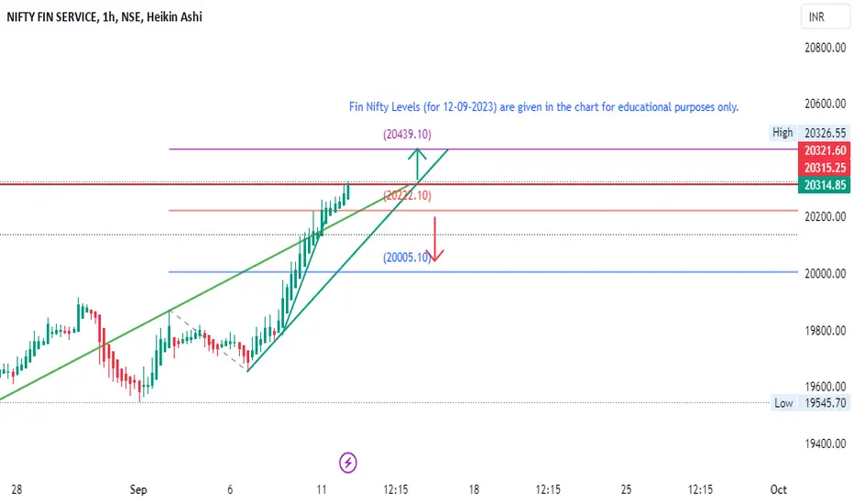The height and width of the screenshot is (504, 854).
Task: Select the High 20326.55 price label
Action: point(809,132)
